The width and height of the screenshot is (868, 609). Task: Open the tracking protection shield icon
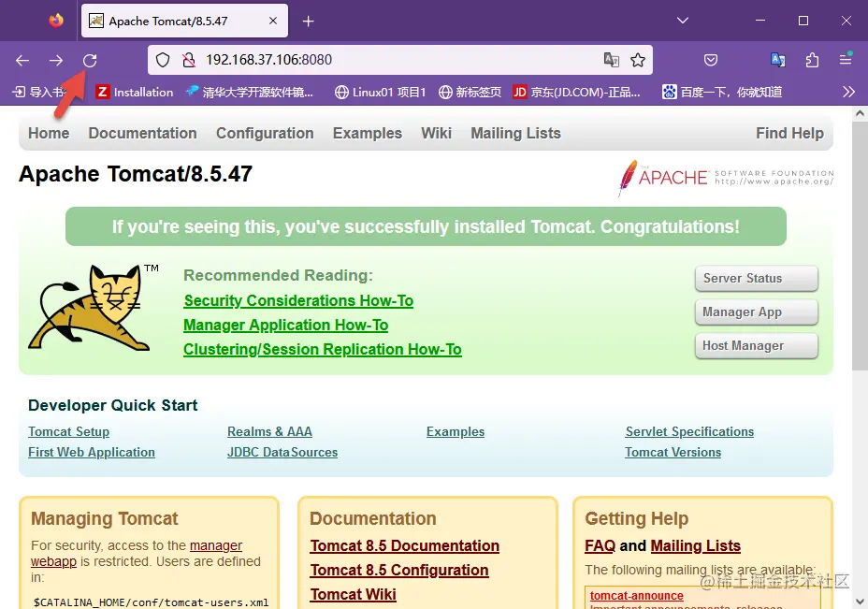(163, 60)
